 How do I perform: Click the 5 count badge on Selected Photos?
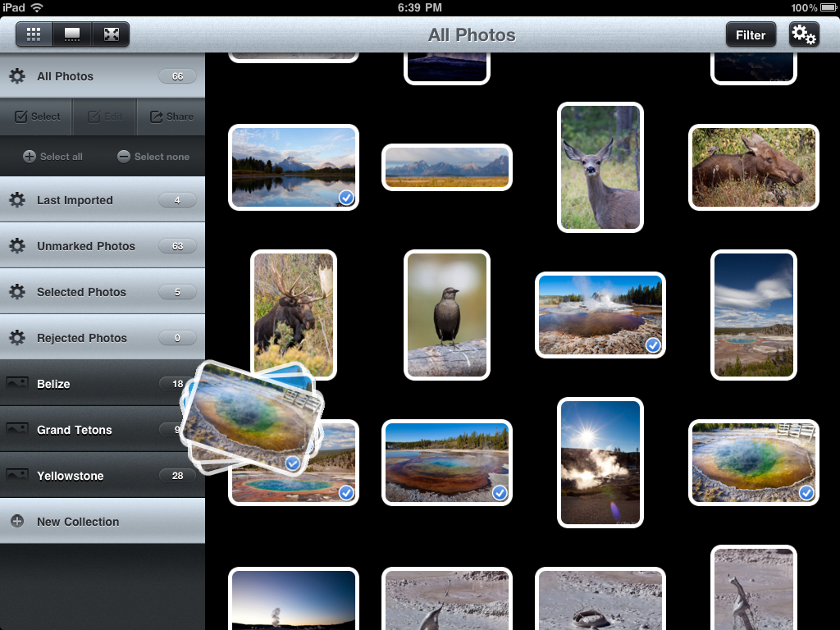click(x=177, y=292)
